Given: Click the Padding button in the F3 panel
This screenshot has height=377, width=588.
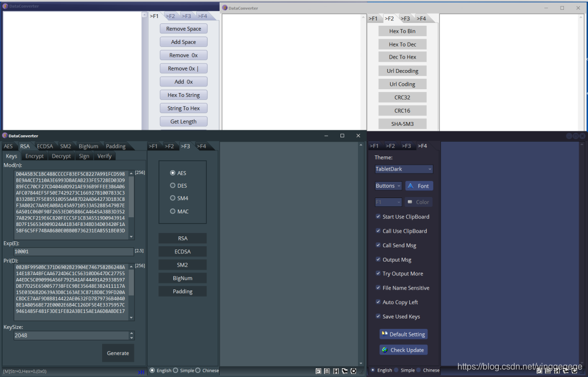Looking at the screenshot, I should coord(183,292).
